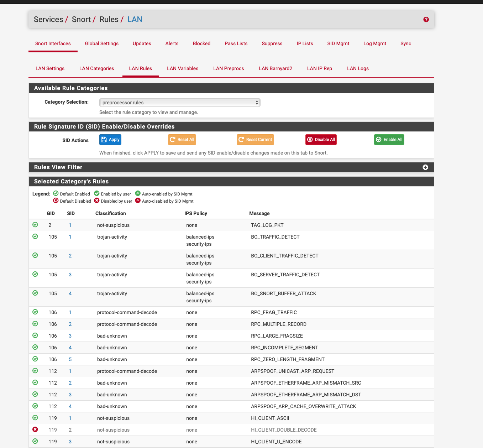Click Reset Current category button
Image resolution: width=483 pixels, height=448 pixels.
[255, 140]
